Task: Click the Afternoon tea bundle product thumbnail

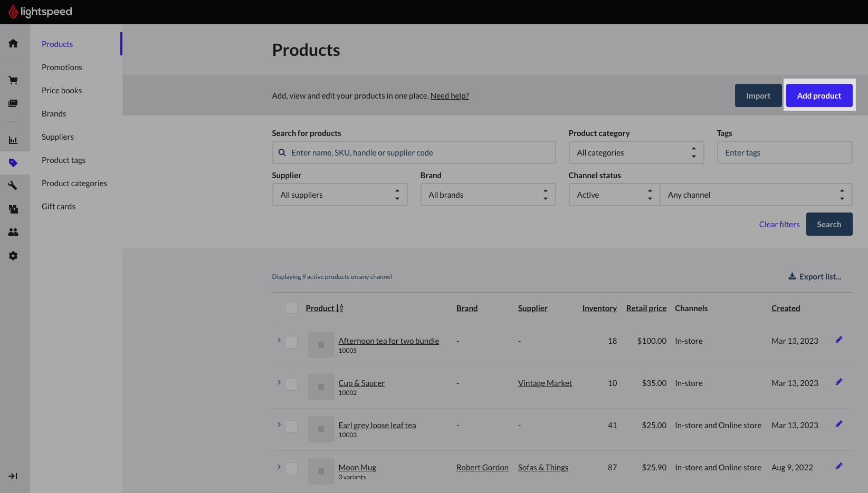Action: tap(321, 345)
